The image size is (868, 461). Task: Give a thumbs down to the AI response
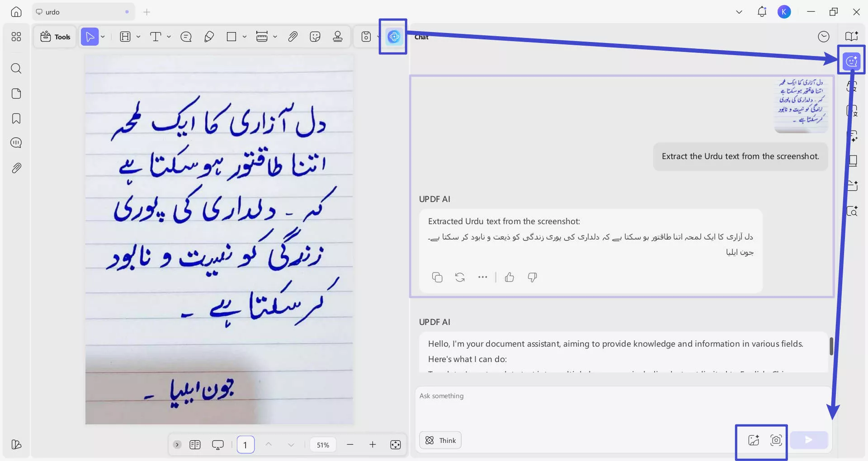pyautogui.click(x=532, y=277)
